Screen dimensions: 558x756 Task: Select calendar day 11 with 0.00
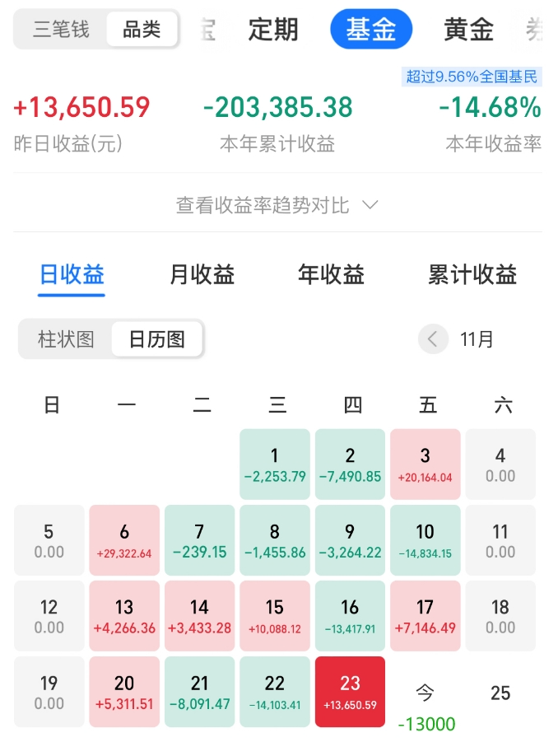coord(500,540)
